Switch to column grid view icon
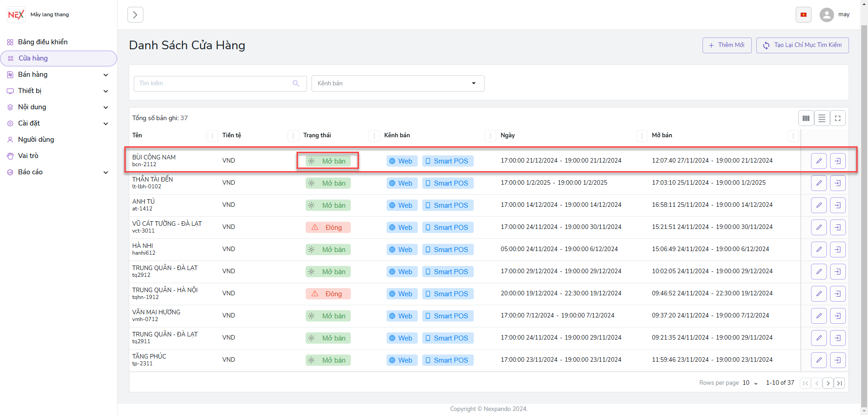The image size is (868, 415). click(x=806, y=118)
